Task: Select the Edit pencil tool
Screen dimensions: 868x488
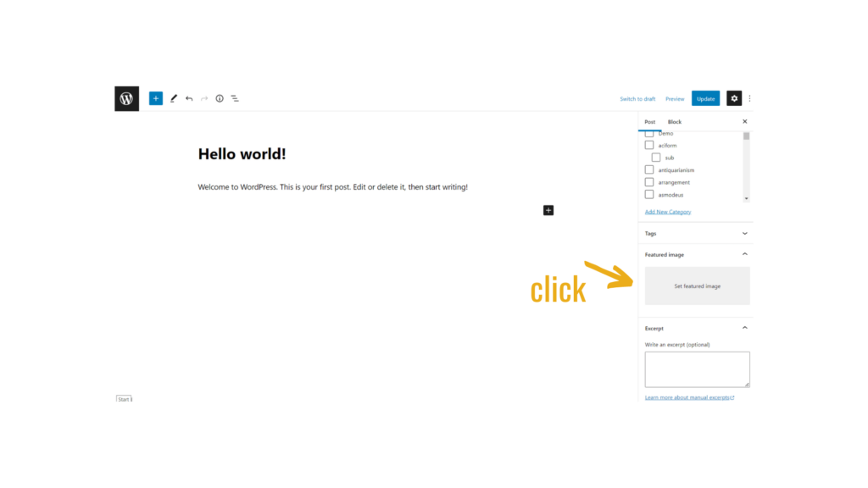Action: click(173, 98)
